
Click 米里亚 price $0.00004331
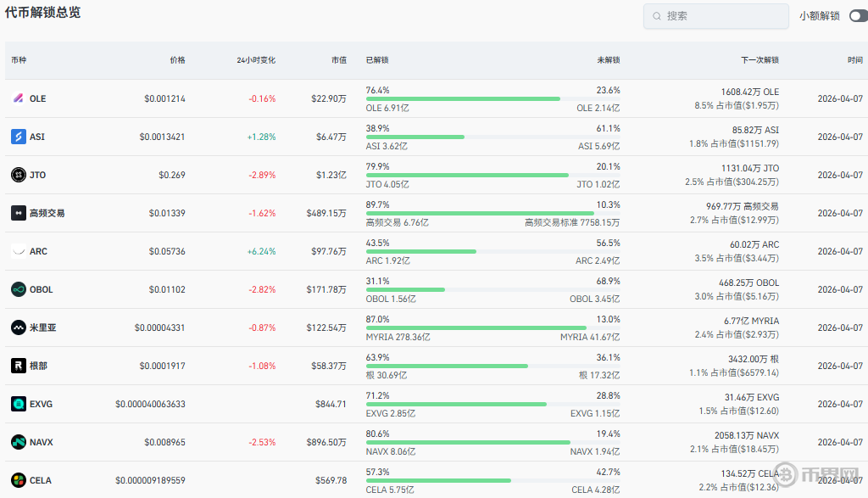(159, 328)
